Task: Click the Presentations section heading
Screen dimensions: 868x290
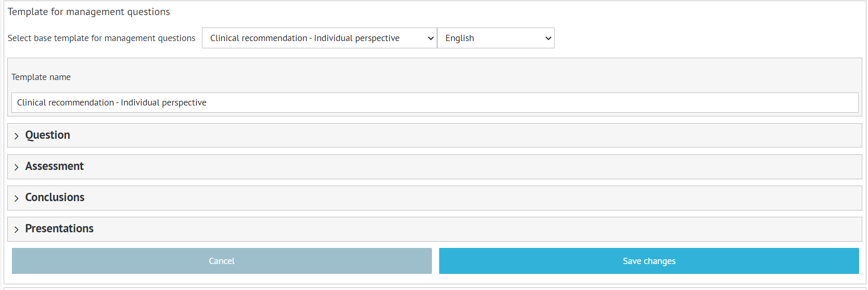Action: click(x=59, y=229)
